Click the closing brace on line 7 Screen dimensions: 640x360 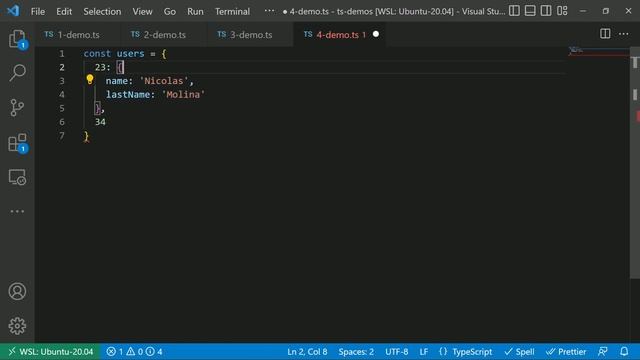pos(86,136)
